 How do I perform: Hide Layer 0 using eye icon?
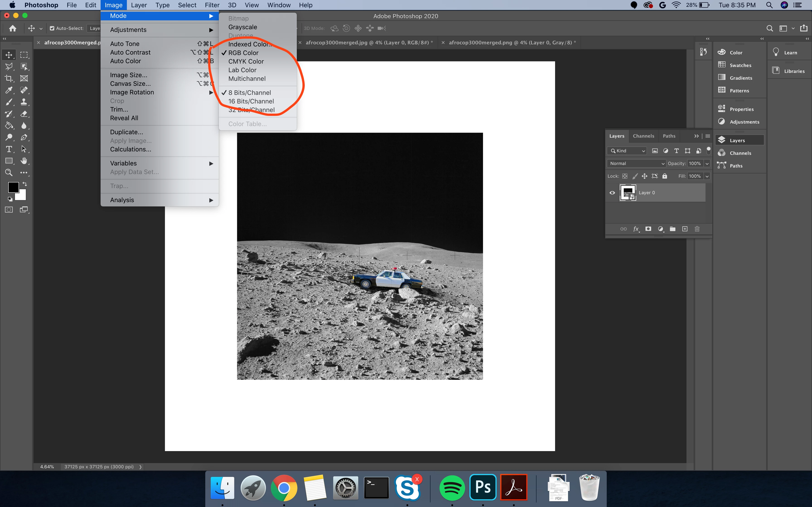click(612, 193)
